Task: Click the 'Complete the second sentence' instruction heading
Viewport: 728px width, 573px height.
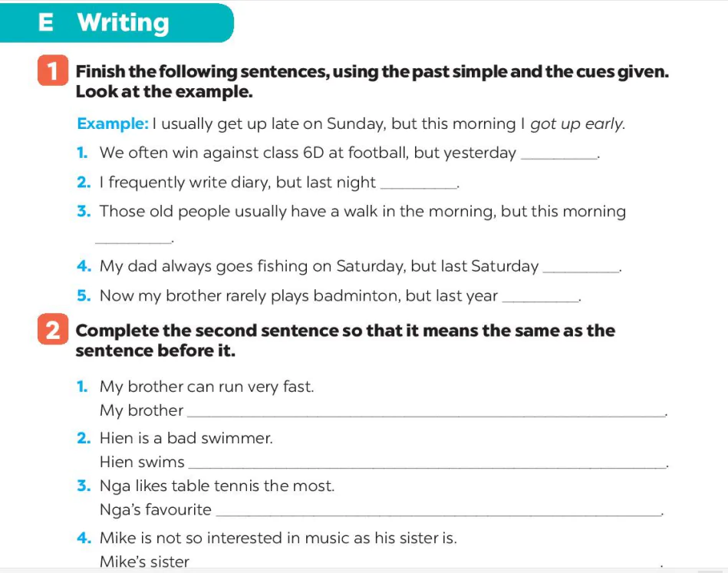Action: (345, 341)
